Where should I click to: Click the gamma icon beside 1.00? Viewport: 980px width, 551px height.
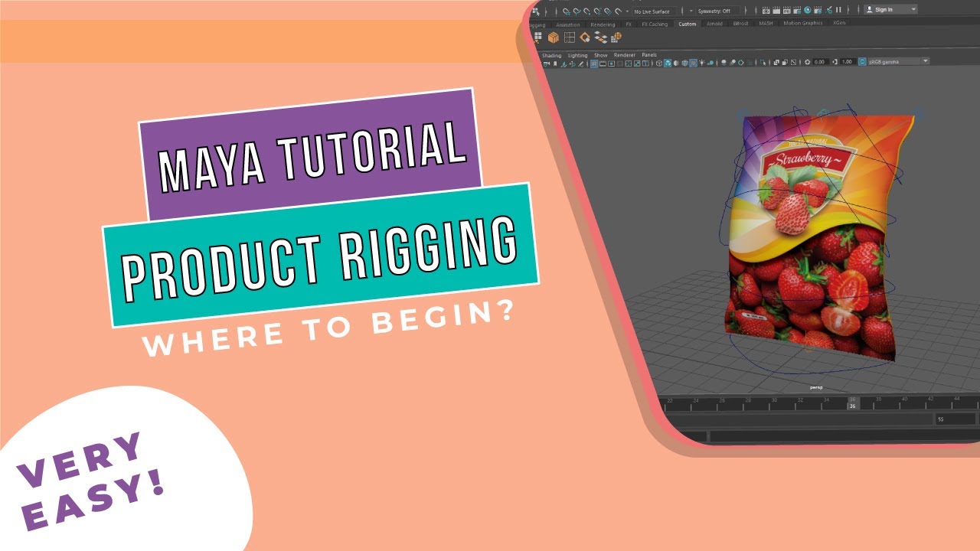835,63
